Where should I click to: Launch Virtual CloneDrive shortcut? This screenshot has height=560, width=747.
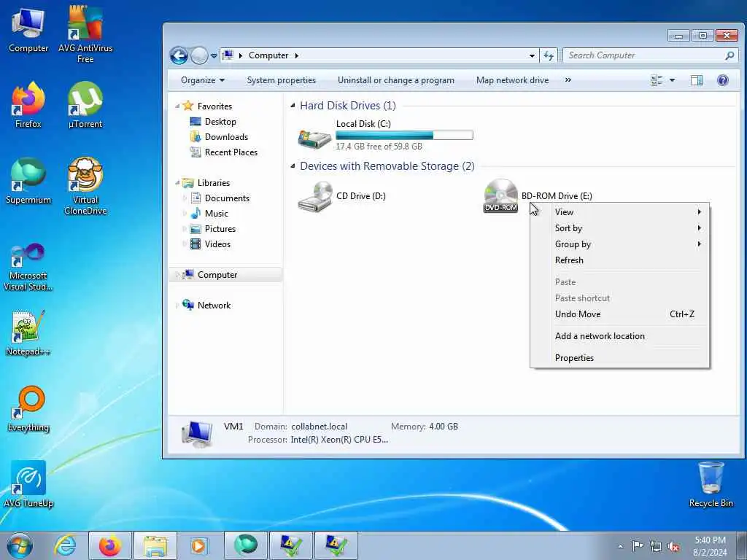click(x=85, y=186)
